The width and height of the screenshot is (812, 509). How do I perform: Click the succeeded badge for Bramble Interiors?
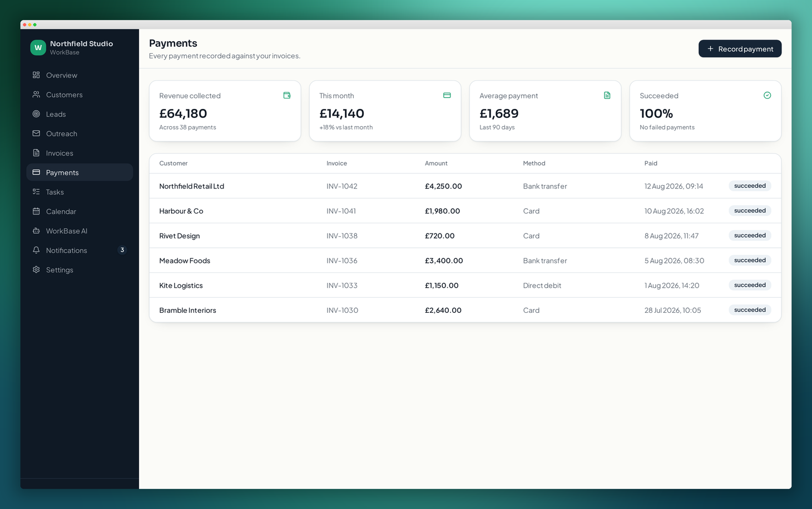750,310
